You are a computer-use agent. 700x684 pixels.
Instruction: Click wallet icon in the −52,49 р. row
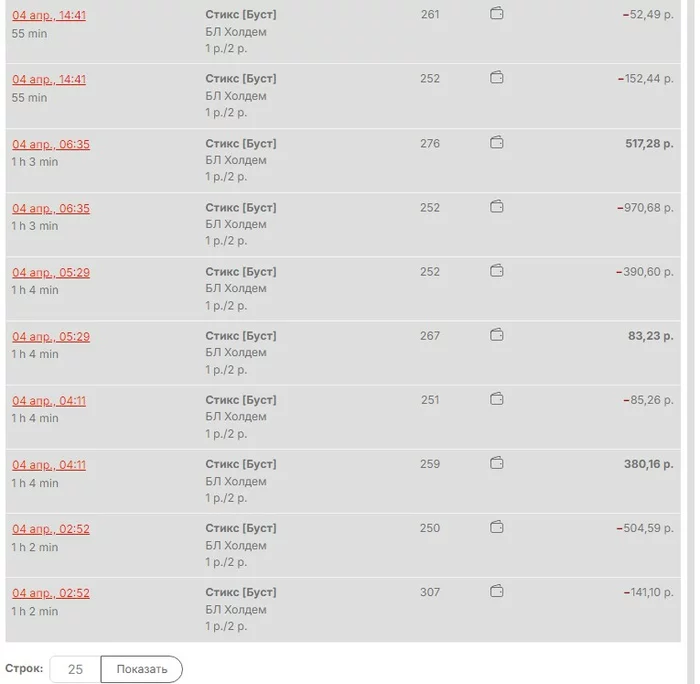[497, 14]
